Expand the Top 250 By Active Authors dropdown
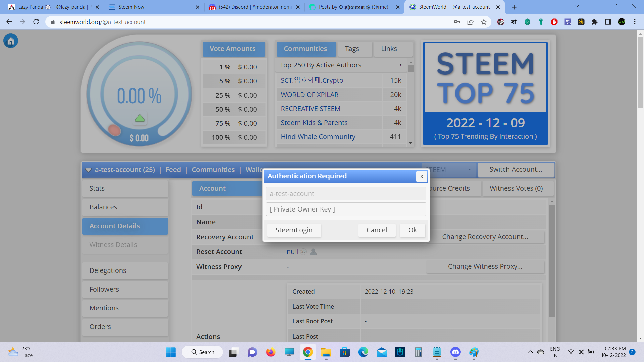This screenshot has height=362, width=644. 341,65
